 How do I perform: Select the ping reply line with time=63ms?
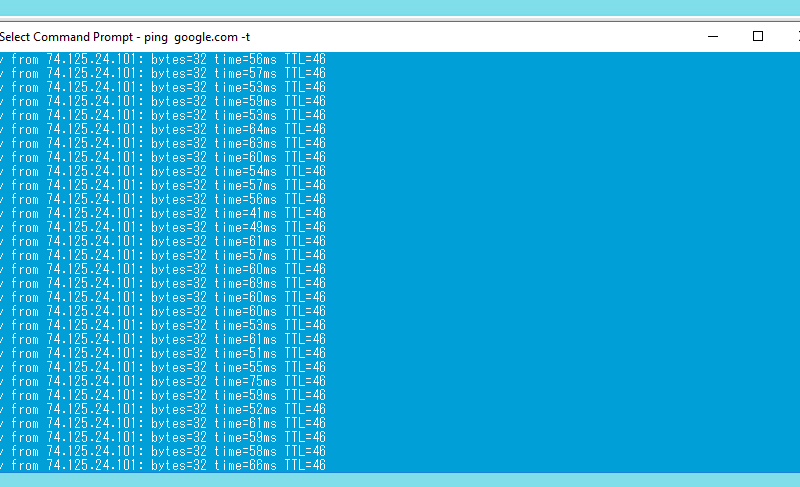163,144
